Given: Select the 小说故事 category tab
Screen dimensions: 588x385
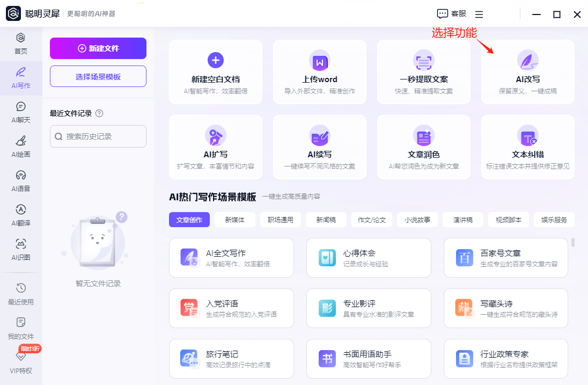Looking at the screenshot, I should pyautogui.click(x=417, y=220).
